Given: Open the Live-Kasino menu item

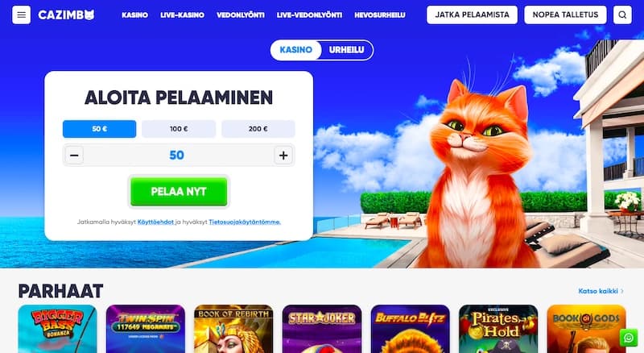Looking at the screenshot, I should click(x=183, y=15).
